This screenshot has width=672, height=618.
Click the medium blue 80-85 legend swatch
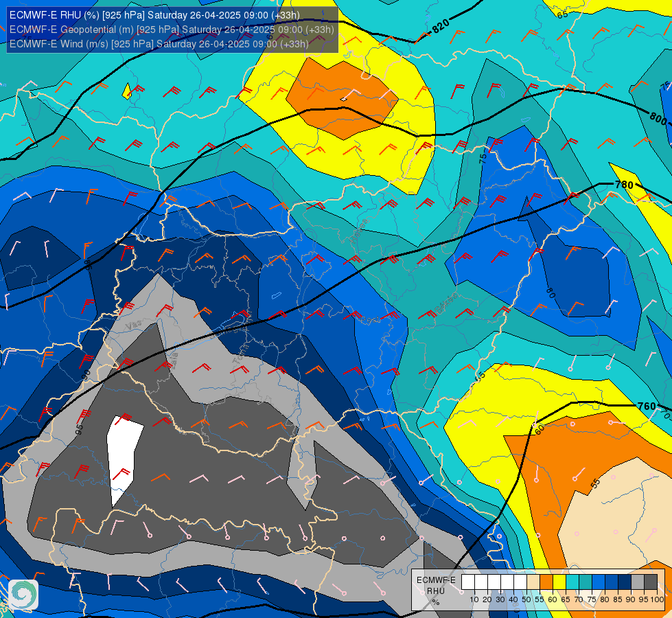pos(612,582)
